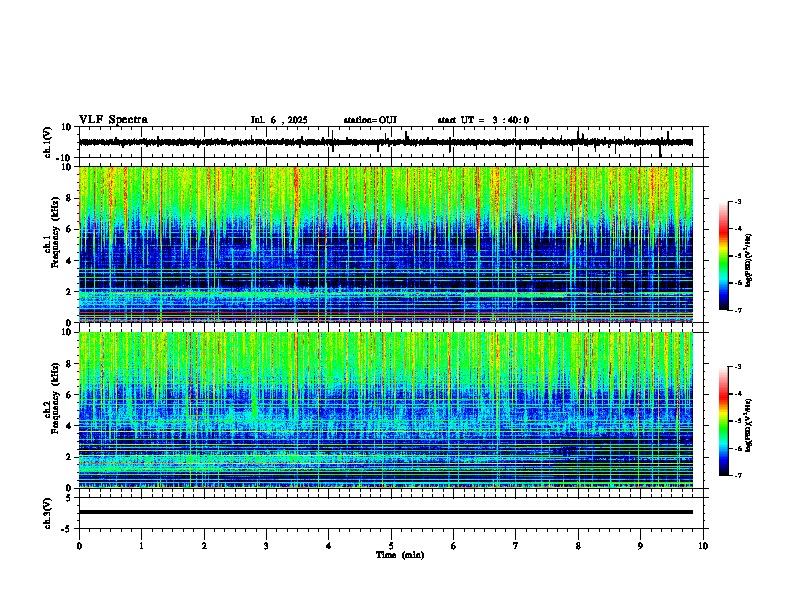This screenshot has height=612, width=792.
Task: Click the ch.3 flat waveform trace
Action: pos(385,512)
